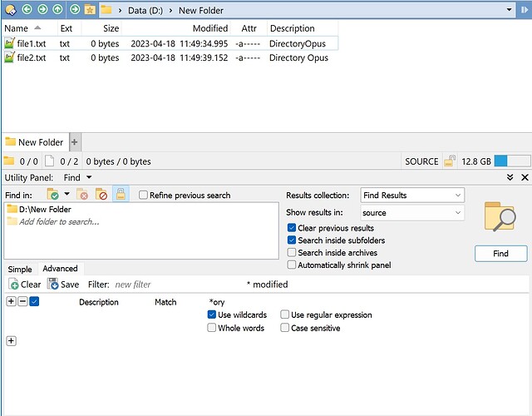
Task: Click New Folder in the breadcrumb path
Action: (201, 11)
